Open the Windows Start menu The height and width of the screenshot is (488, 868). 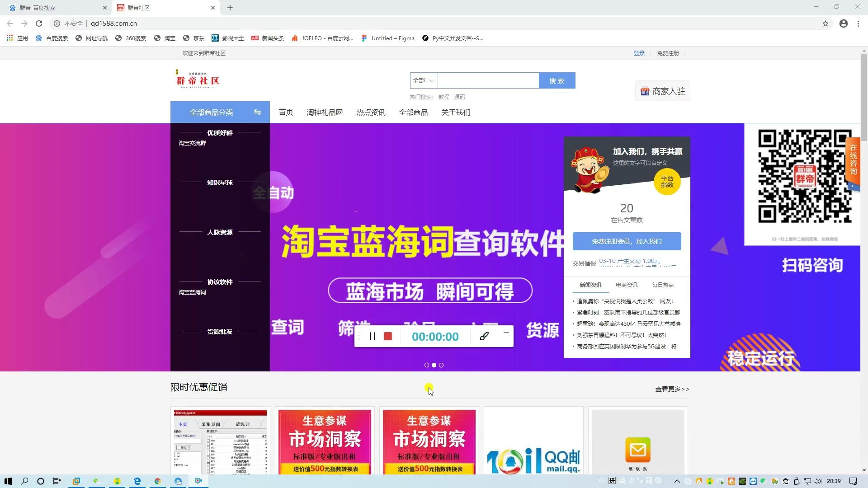8,481
